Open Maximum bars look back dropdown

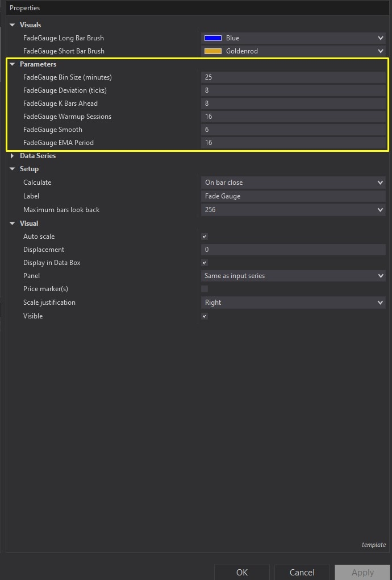[380, 210]
